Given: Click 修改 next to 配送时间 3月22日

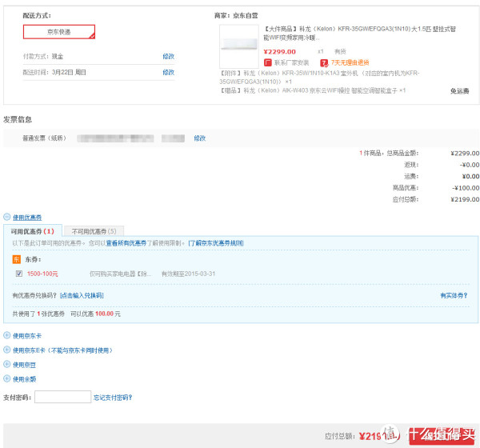Looking at the screenshot, I should coord(168,72).
